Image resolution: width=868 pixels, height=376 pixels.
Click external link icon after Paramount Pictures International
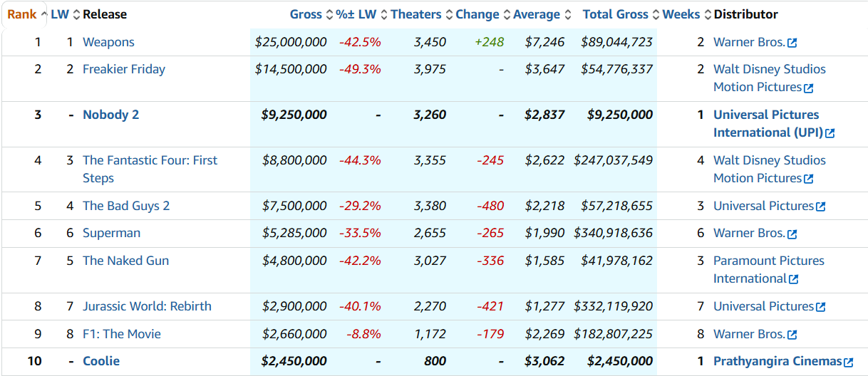(793, 279)
